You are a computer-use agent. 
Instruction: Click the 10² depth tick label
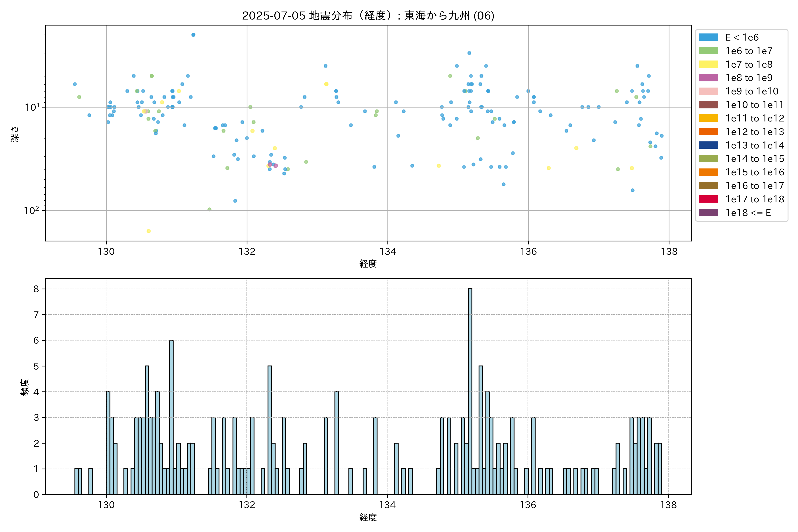click(31, 210)
